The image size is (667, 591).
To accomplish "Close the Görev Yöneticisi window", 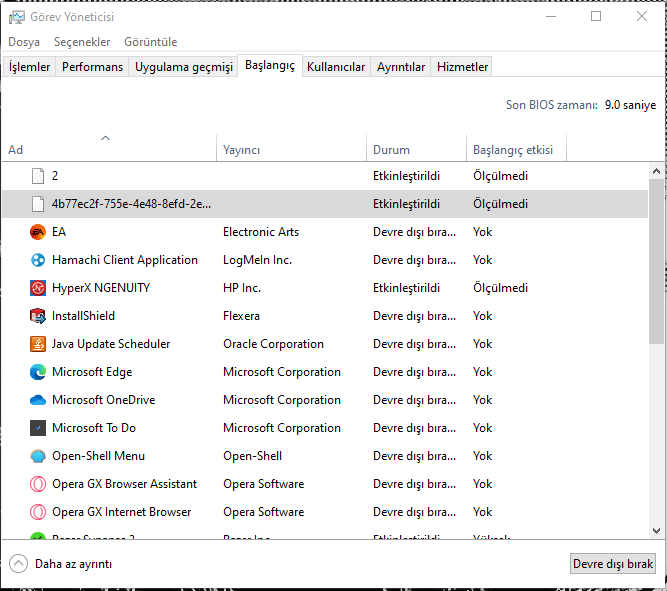I will 642,17.
